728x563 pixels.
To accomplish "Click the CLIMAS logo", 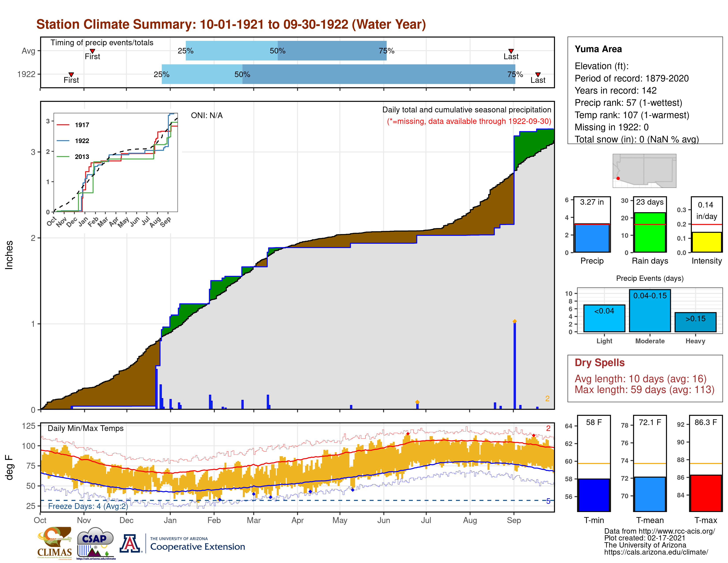I will click(54, 543).
